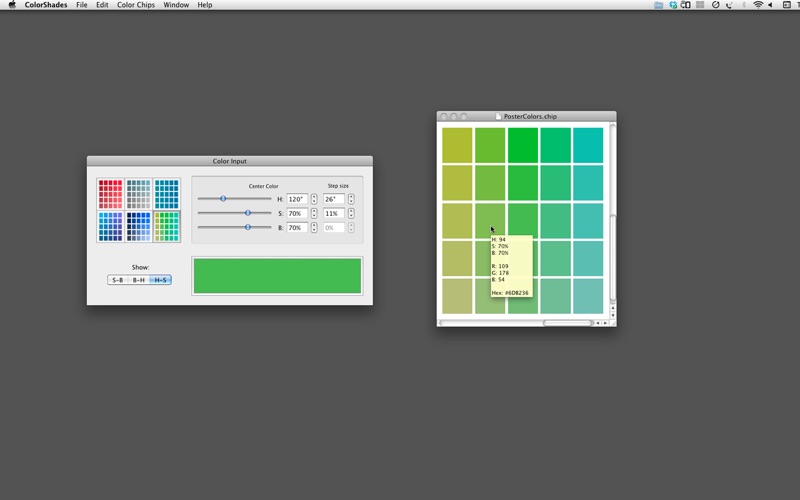Click the saturation center color stepper
Viewport: 800px width, 500px height.
[314, 213]
